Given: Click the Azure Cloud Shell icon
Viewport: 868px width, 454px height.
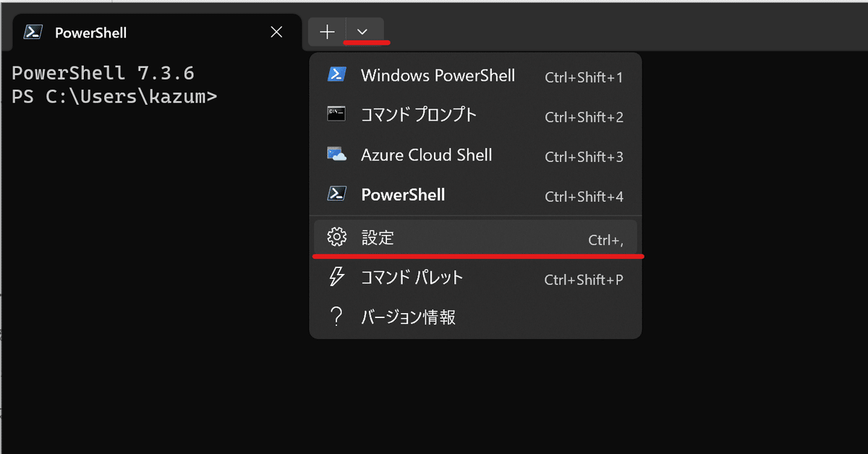Looking at the screenshot, I should (x=336, y=155).
